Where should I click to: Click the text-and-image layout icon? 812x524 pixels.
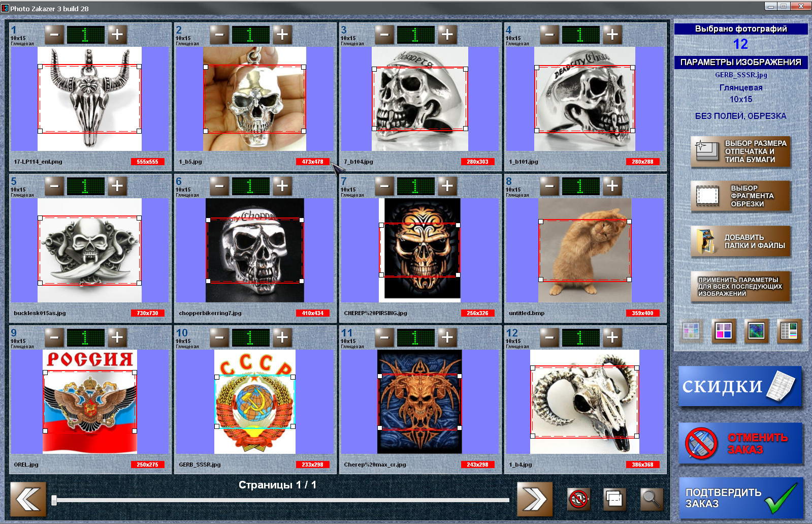(790, 331)
